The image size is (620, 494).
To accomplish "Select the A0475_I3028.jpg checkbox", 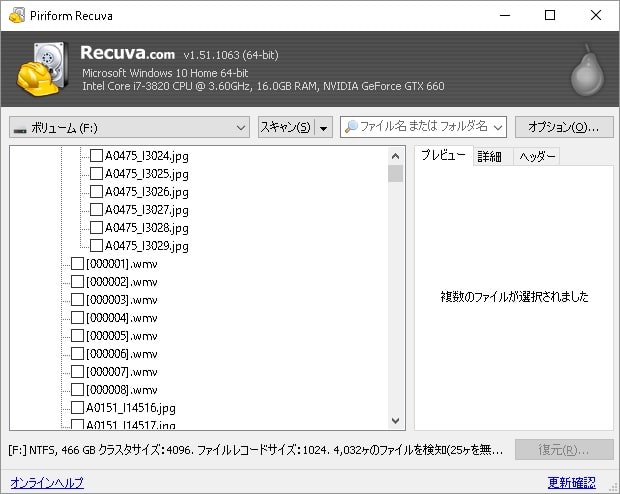I will [96, 227].
